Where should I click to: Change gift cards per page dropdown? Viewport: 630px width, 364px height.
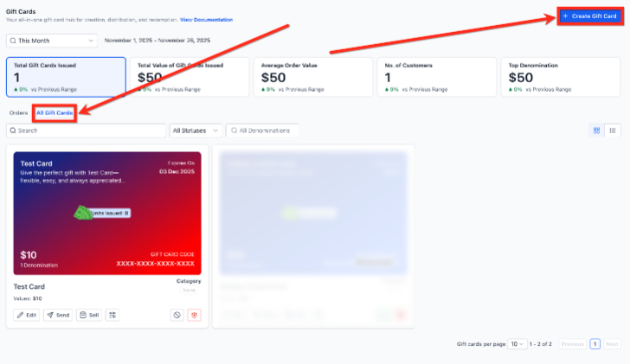[517, 344]
